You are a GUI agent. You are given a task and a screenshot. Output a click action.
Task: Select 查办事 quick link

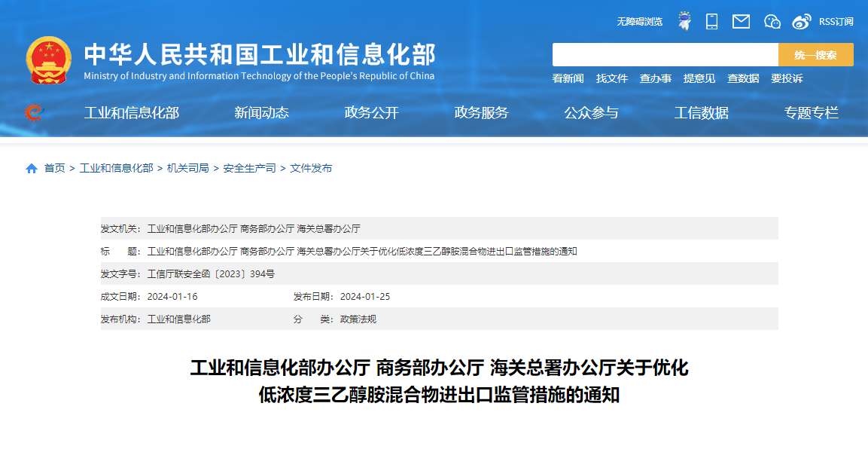[x=656, y=78]
